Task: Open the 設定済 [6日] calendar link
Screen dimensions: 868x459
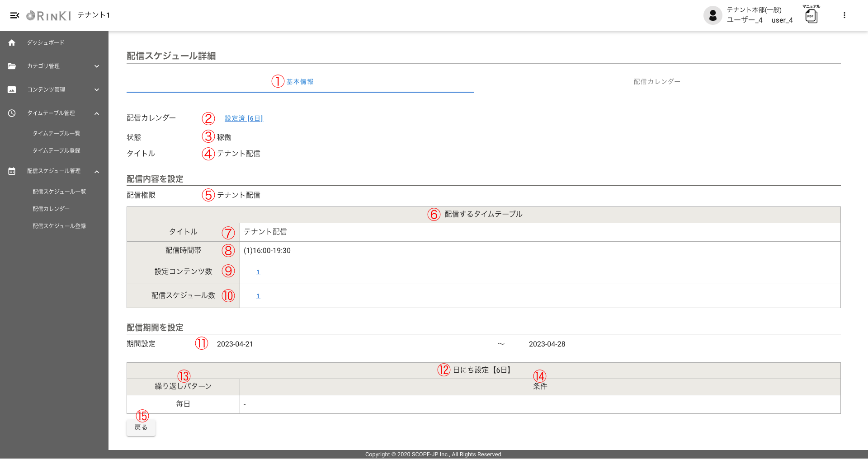Action: tap(244, 118)
